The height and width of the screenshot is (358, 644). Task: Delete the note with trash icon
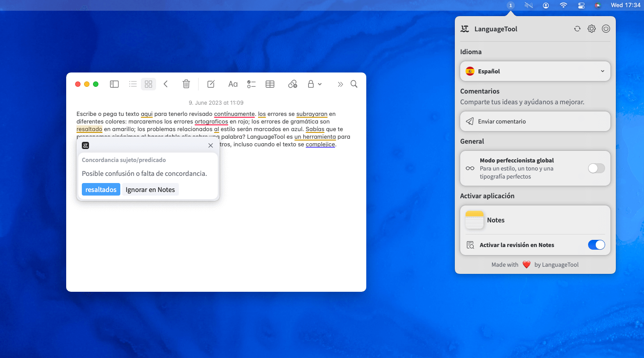[186, 84]
